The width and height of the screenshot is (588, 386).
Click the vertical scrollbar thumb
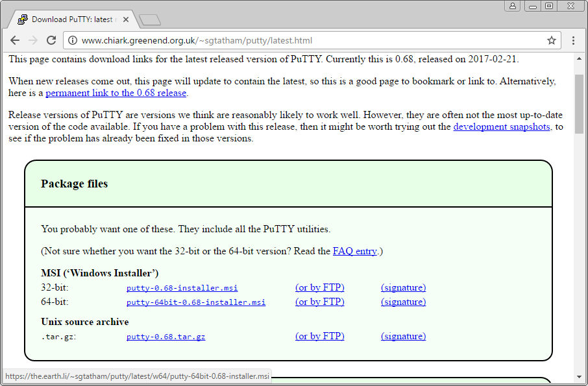pos(580,104)
